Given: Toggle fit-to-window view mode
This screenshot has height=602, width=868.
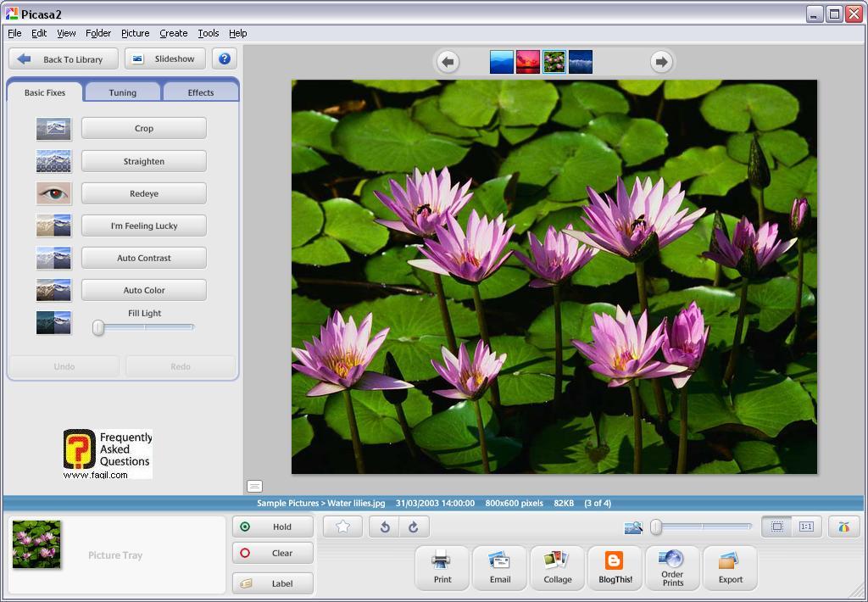Looking at the screenshot, I should (x=776, y=527).
